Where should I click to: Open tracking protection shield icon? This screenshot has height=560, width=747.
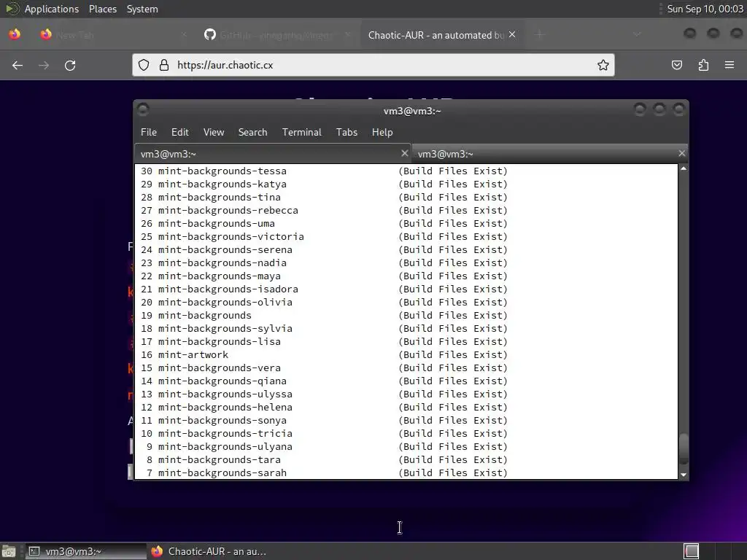[144, 65]
